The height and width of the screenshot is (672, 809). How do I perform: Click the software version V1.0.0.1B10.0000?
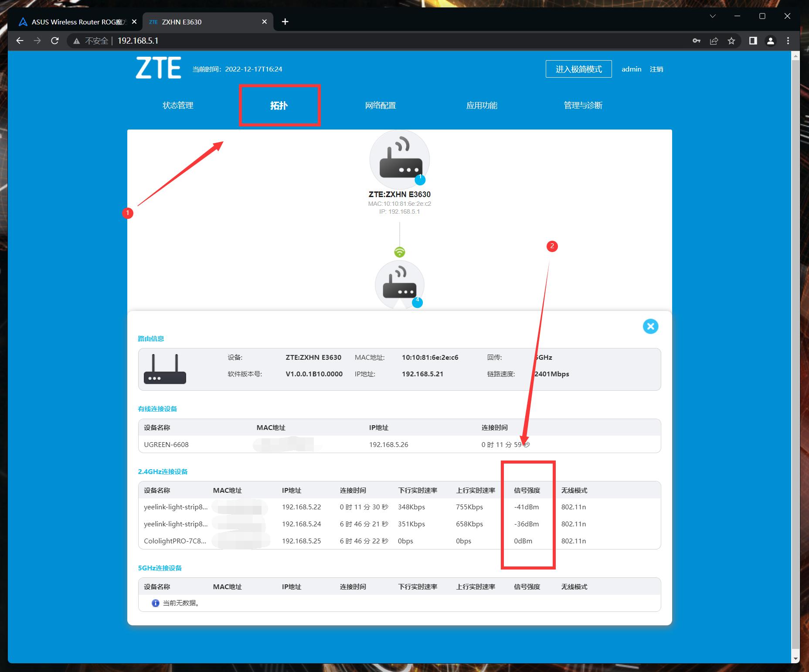pos(314,374)
